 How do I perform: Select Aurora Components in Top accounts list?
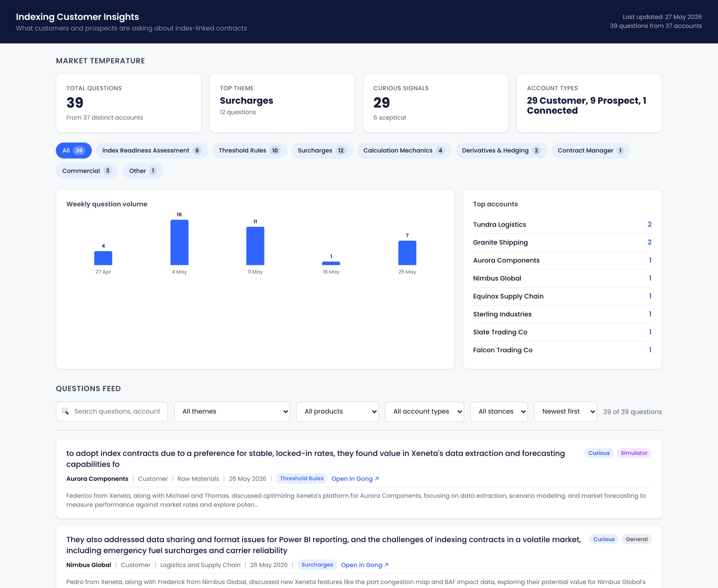click(x=562, y=260)
